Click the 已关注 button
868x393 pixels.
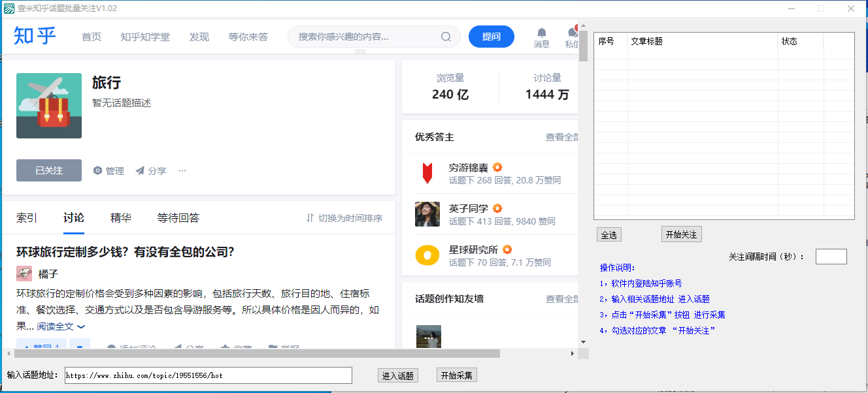coord(49,170)
